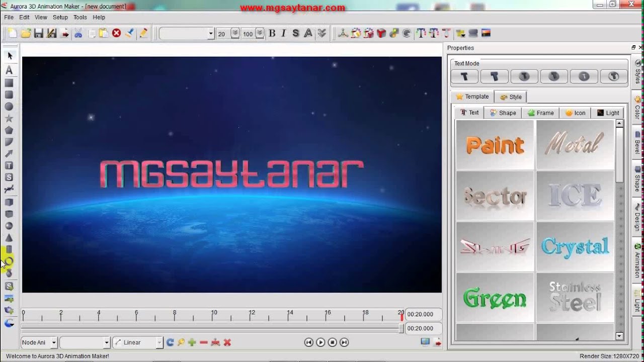The image size is (644, 362).
Task: Delete object with red X toolbar icon
Action: (x=117, y=33)
